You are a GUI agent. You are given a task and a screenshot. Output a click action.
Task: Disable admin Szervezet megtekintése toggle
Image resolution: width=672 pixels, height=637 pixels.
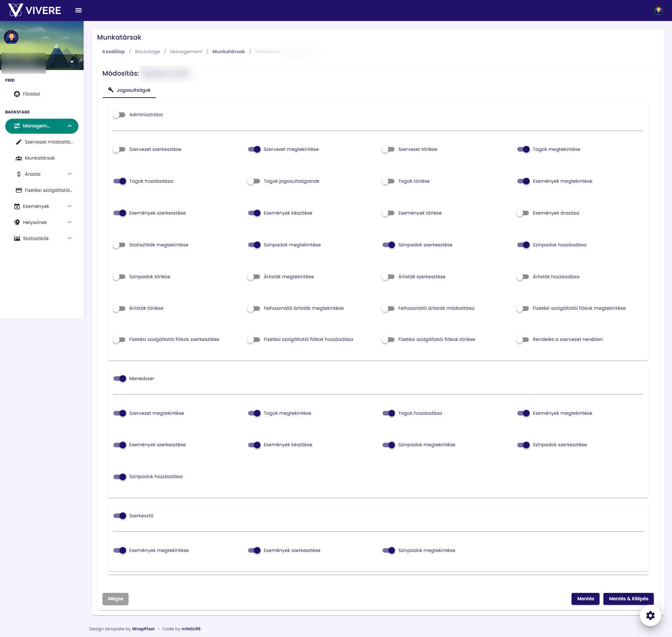254,149
